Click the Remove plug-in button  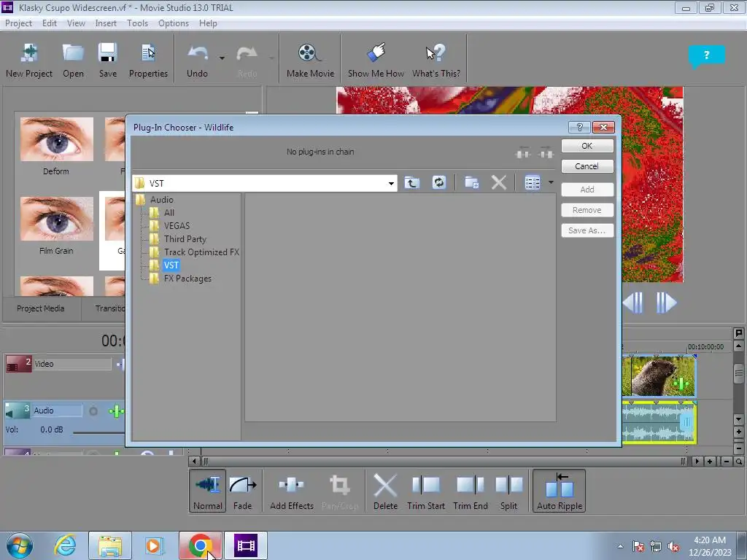[x=587, y=210]
